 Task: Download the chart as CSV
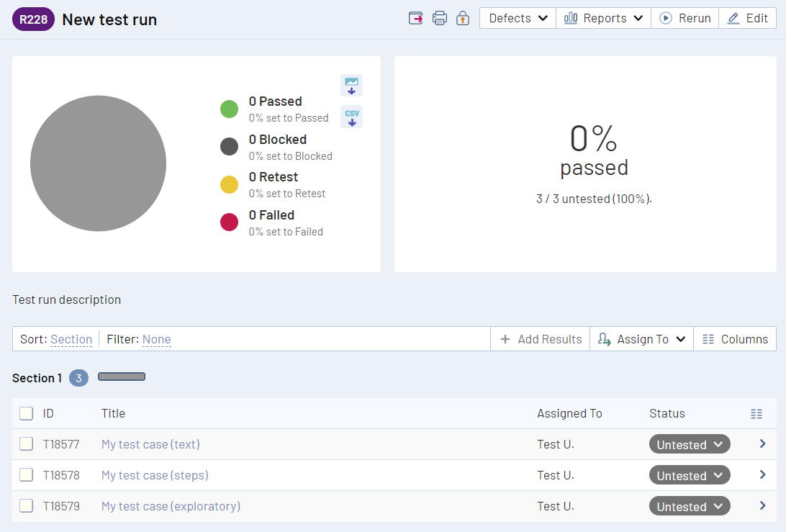pyautogui.click(x=351, y=117)
